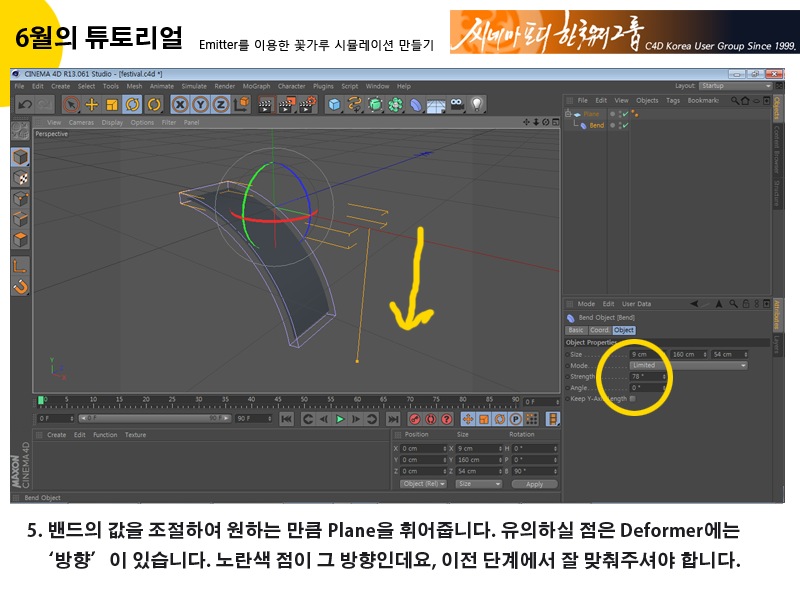800x600 pixels.
Task: Open the Content Browser side tab
Action: point(777,149)
